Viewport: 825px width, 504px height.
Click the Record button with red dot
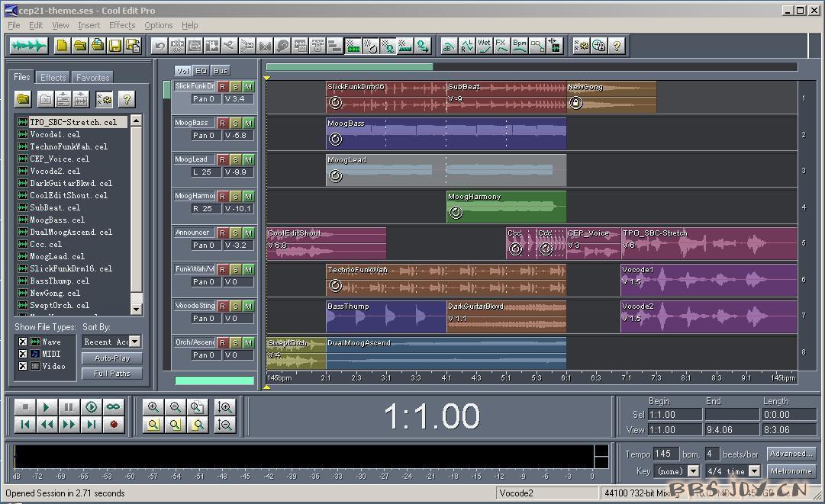tap(113, 424)
